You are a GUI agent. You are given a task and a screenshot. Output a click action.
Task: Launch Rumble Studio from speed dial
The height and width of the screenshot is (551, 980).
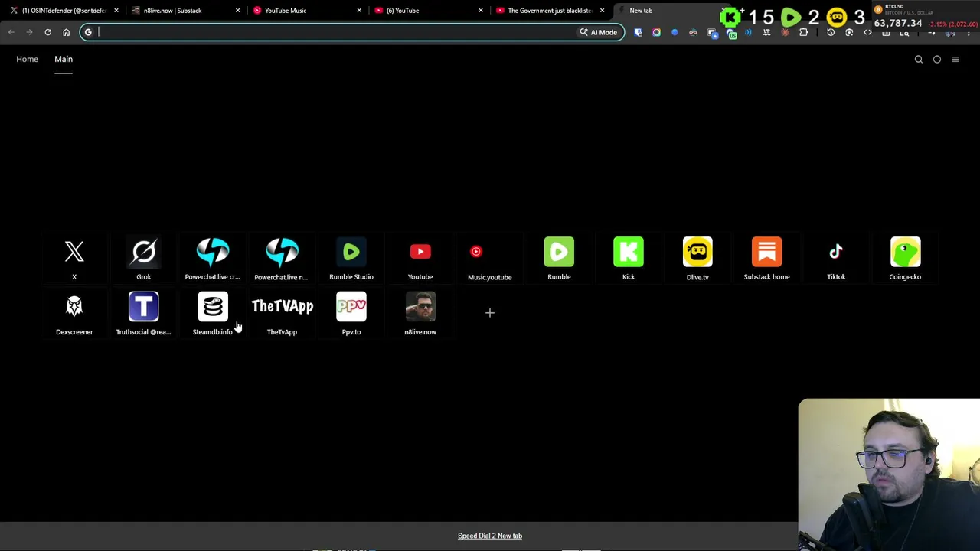point(351,259)
